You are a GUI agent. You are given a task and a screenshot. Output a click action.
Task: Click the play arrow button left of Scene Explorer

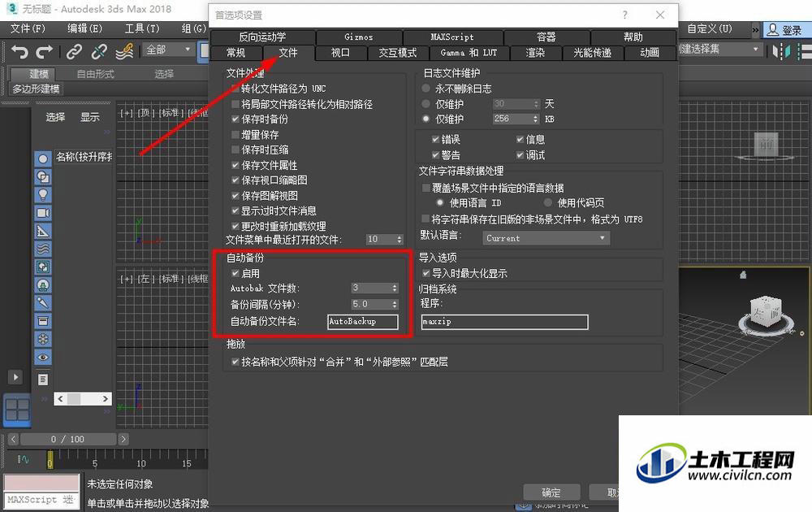[15, 377]
